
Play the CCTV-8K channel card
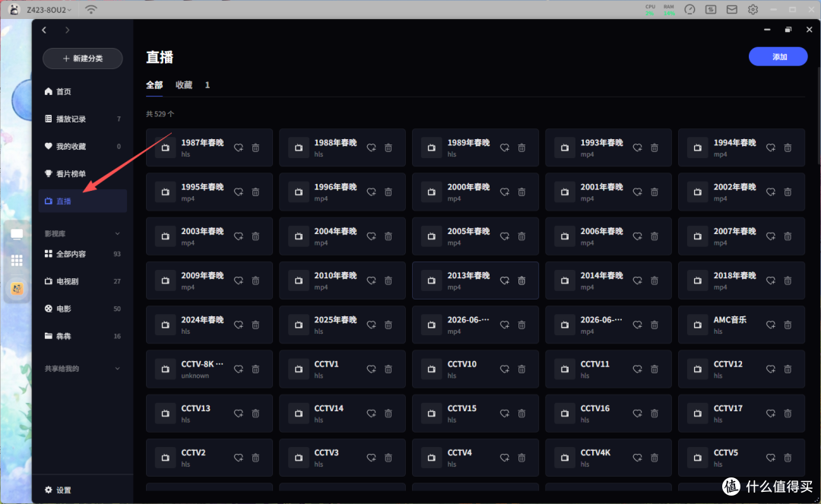tap(210, 369)
